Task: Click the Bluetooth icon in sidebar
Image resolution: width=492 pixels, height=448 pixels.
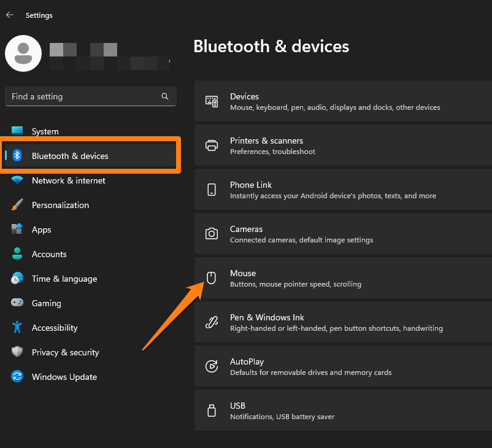Action: [17, 155]
